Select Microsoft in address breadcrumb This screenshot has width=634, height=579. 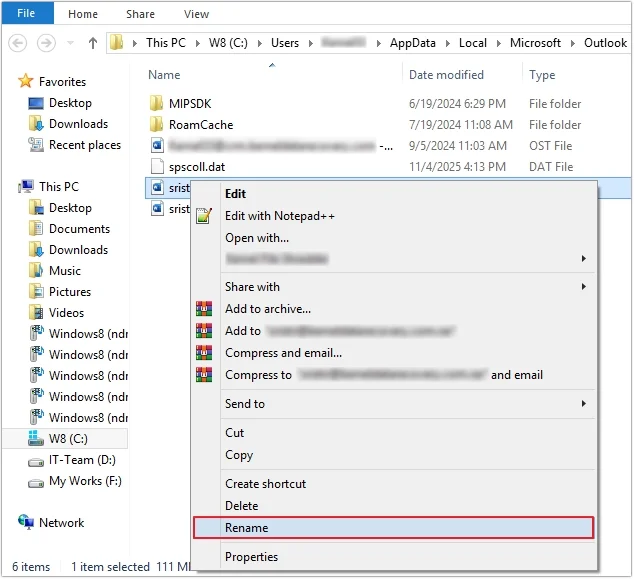click(x=535, y=43)
